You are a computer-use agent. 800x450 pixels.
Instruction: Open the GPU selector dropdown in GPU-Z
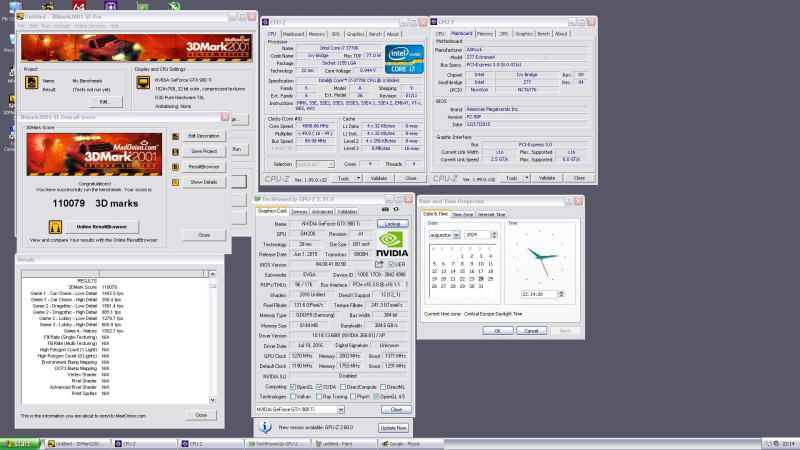click(341, 409)
